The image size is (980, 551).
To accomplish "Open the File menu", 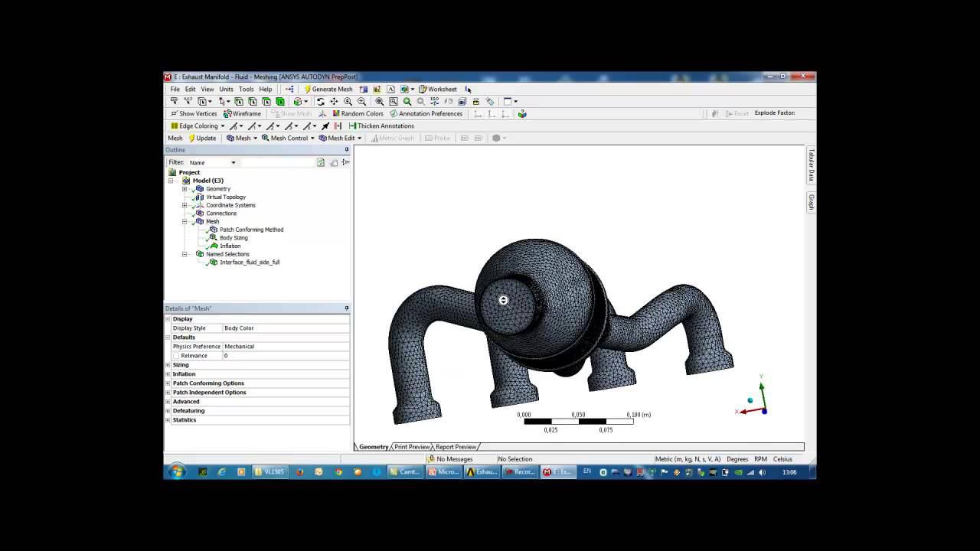I will tap(175, 89).
